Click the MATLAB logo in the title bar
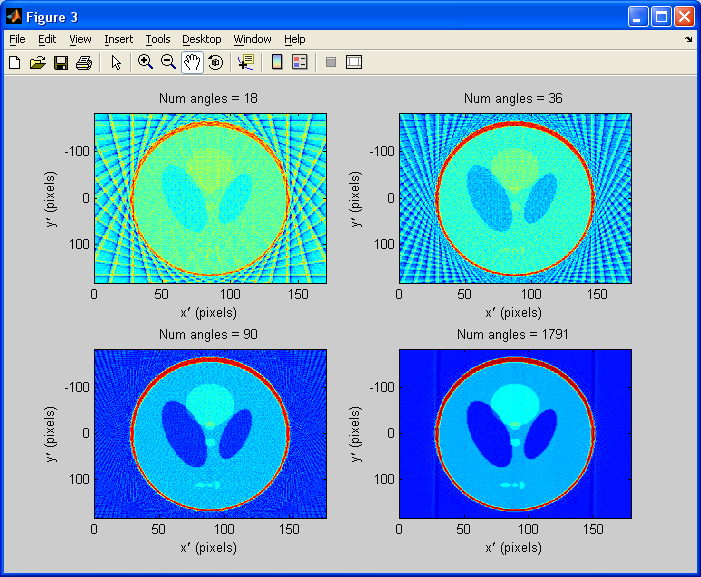Screen dimensions: 701x577 [13, 17]
